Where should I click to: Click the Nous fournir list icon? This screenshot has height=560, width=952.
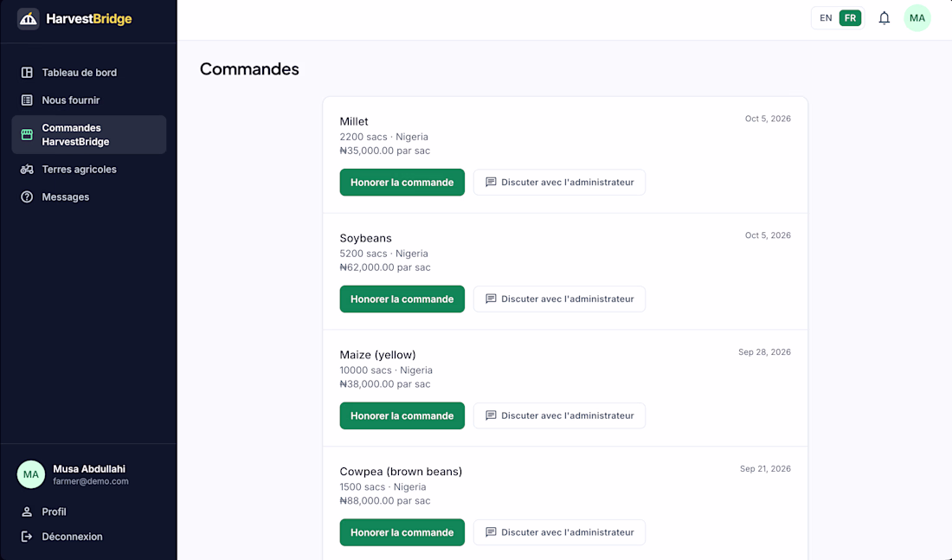tap(27, 100)
